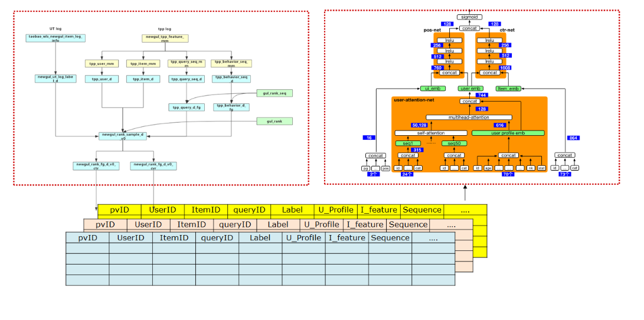Click the 315 dimension tag
Viewport: 644px width, 320px height.
coord(417,149)
